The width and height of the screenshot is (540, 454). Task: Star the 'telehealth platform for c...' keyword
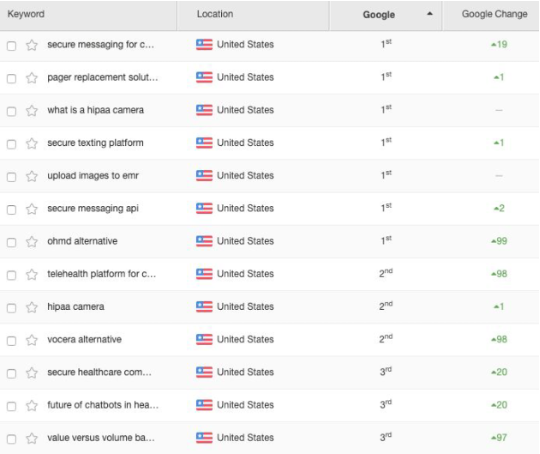pyautogui.click(x=32, y=275)
